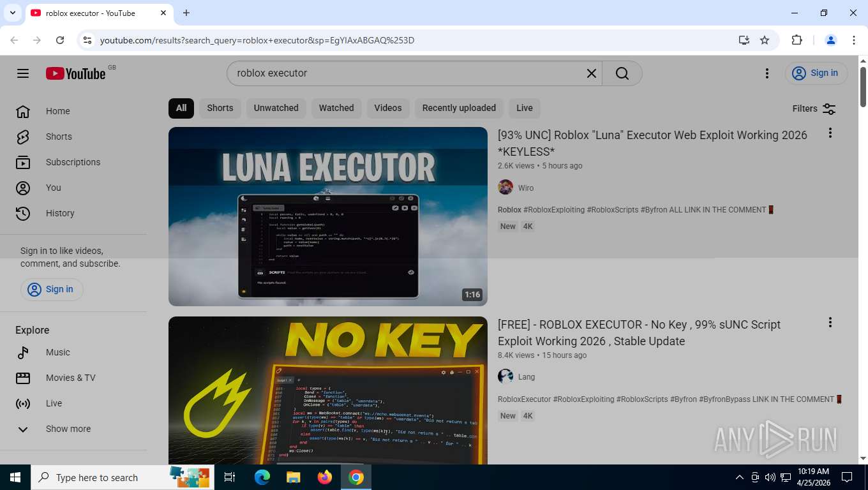The image size is (868, 490).
Task: Expand Show more in sidebar
Action: (x=73, y=429)
